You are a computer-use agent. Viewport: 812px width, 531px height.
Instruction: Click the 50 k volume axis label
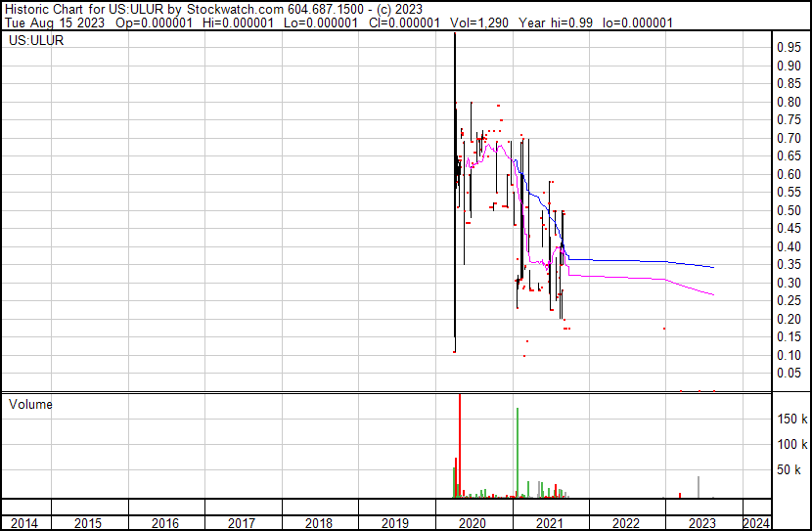tap(790, 470)
